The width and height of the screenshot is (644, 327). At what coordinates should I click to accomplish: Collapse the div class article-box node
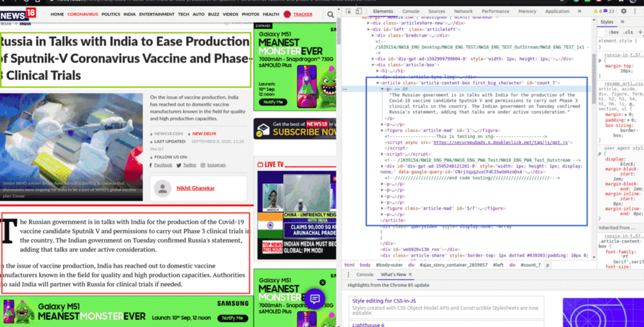point(373,65)
